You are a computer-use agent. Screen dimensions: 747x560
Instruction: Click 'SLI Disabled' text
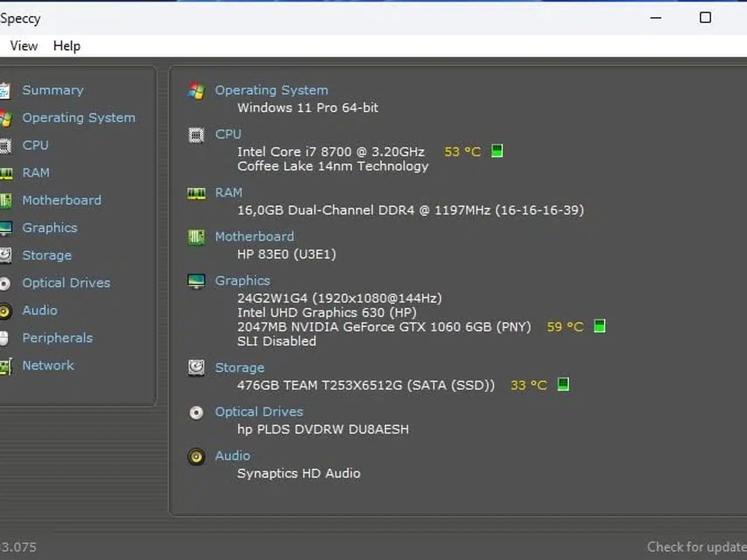tap(277, 341)
